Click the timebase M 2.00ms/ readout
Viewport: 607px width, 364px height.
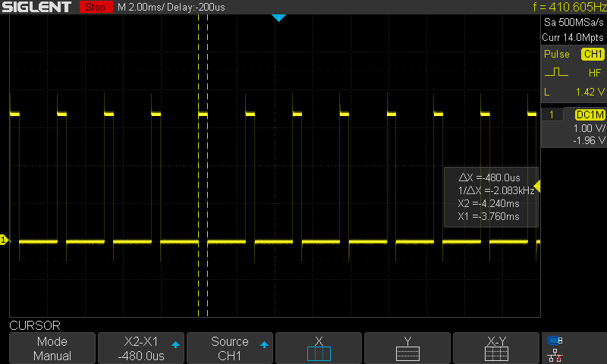141,8
